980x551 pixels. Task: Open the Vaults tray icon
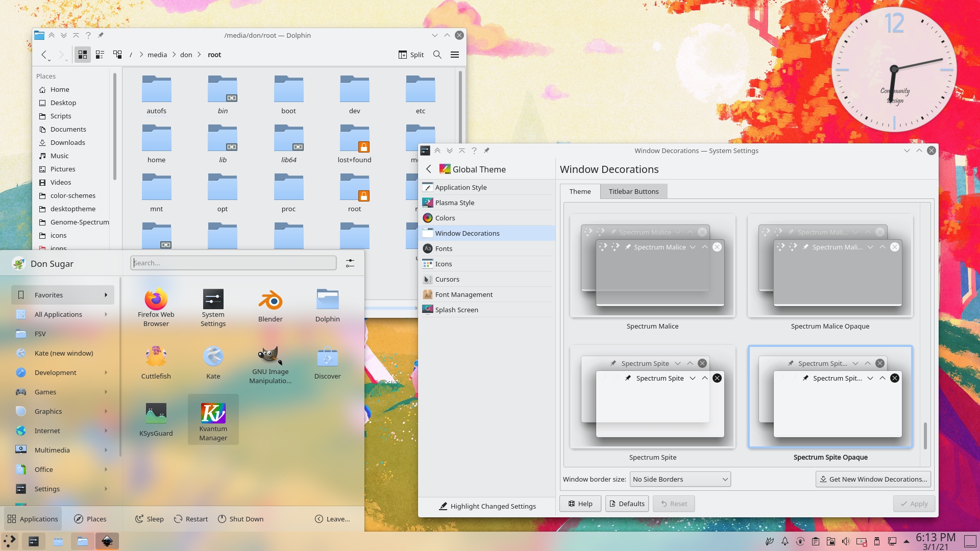click(x=831, y=541)
